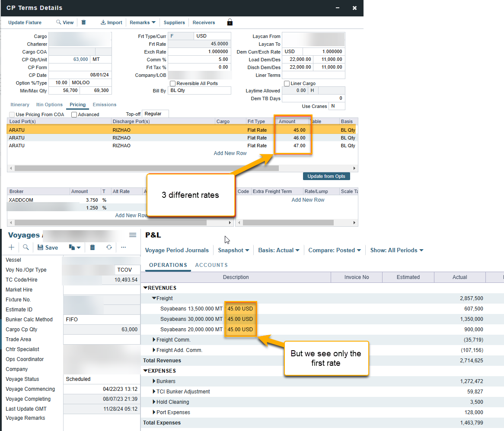Expand the Bunkers expense row
The height and width of the screenshot is (431, 504).
tap(154, 381)
